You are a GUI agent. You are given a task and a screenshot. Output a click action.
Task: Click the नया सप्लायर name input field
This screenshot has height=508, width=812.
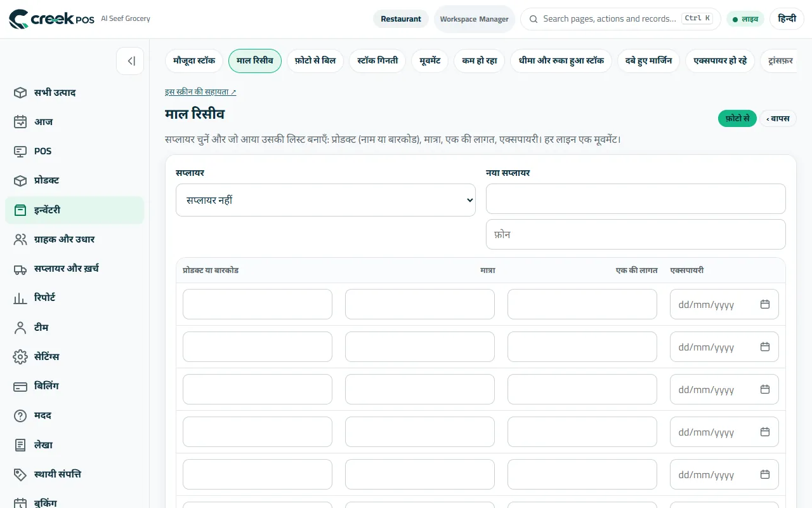pos(636,199)
